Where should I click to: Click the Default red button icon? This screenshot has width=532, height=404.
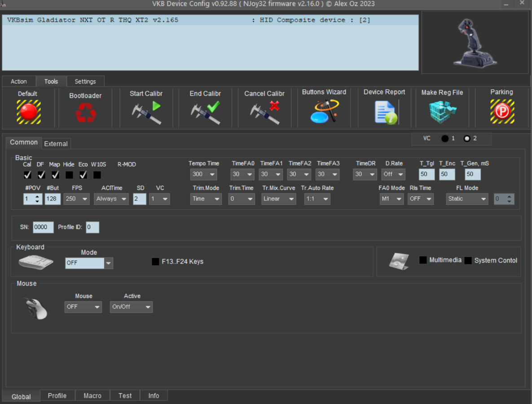pos(29,112)
